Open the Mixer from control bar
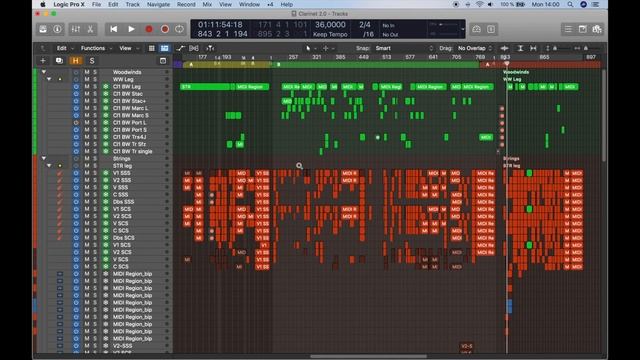The height and width of the screenshot is (360, 640). [x=76, y=29]
